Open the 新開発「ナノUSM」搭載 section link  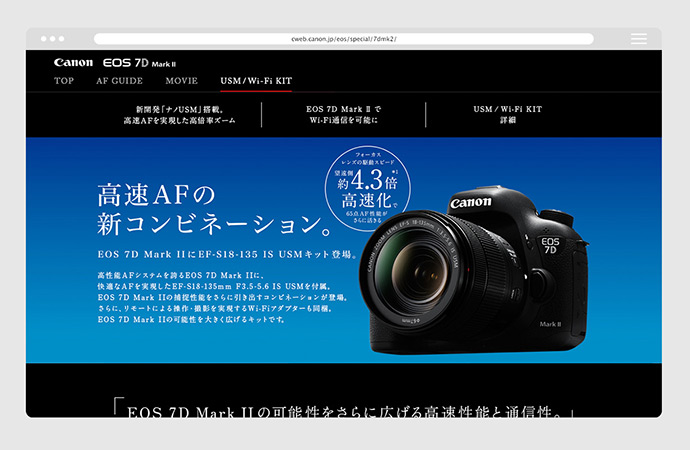pos(179,115)
